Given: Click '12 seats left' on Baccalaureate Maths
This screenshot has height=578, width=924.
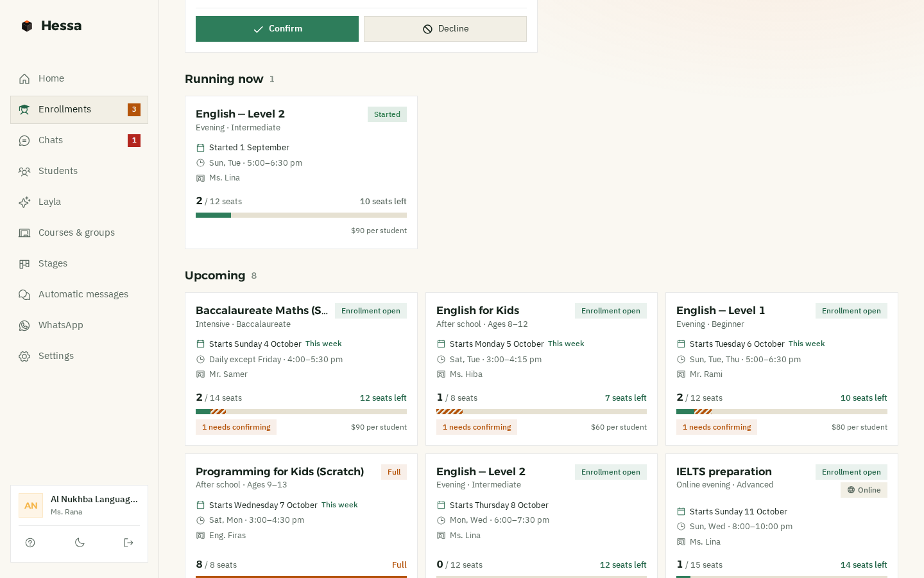Looking at the screenshot, I should (383, 398).
